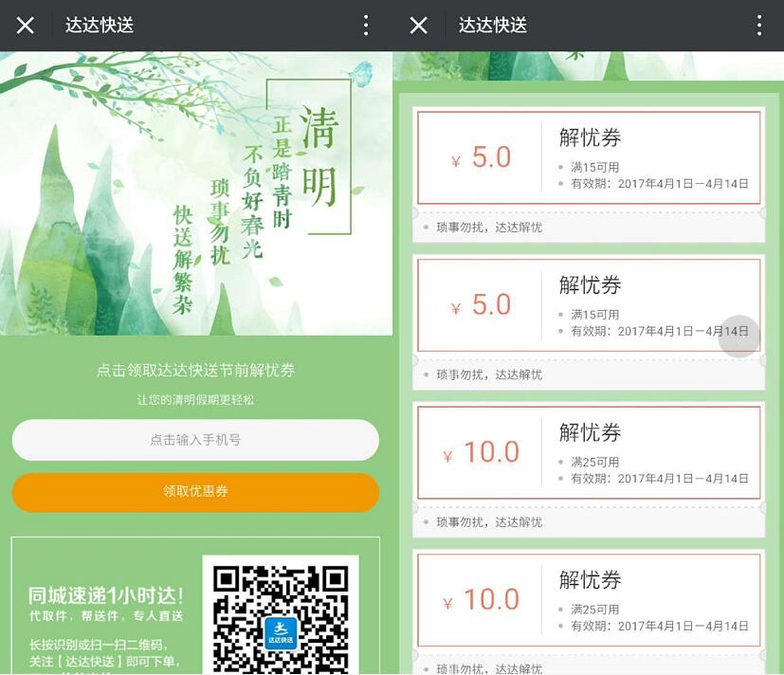Click 琐事勿扰,达达解忧 under third coupon
The height and width of the screenshot is (675, 784).
[x=489, y=522]
